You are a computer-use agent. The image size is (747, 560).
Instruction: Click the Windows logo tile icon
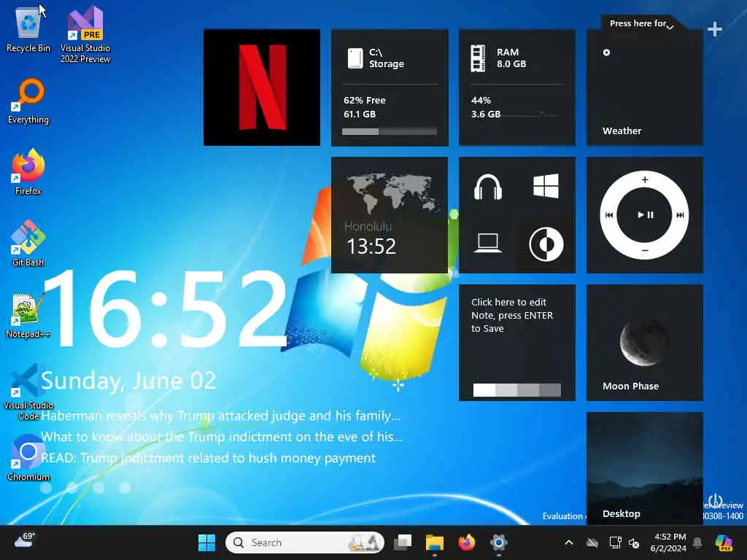point(546,186)
